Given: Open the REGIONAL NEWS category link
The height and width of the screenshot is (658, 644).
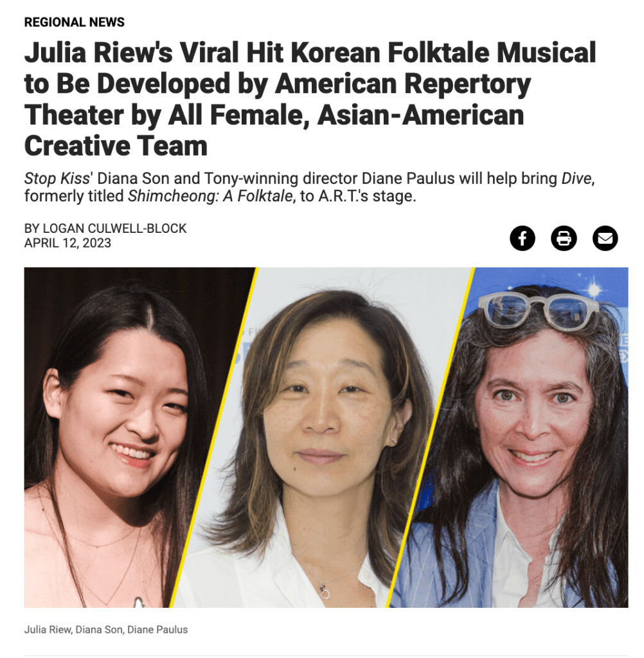Looking at the screenshot, I should point(74,23).
